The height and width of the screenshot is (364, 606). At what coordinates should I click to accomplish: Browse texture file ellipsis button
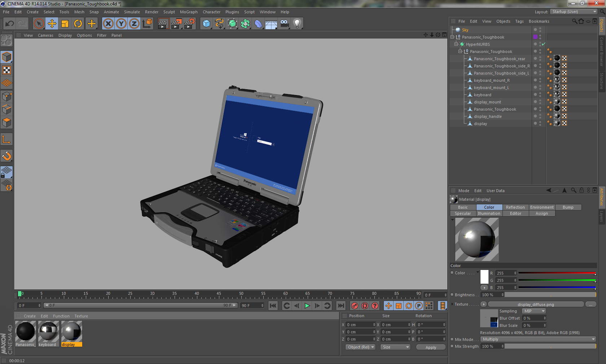click(x=590, y=305)
